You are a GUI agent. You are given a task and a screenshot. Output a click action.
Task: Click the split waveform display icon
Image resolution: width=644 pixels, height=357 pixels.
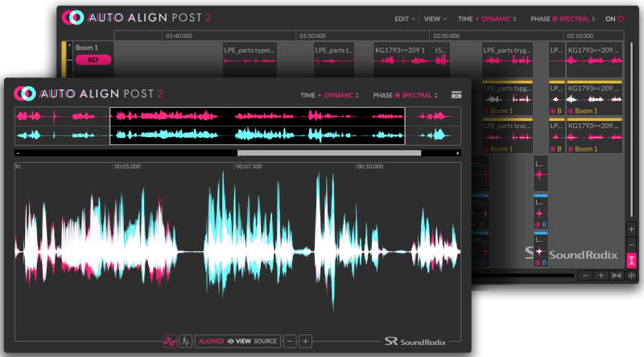pyautogui.click(x=185, y=341)
